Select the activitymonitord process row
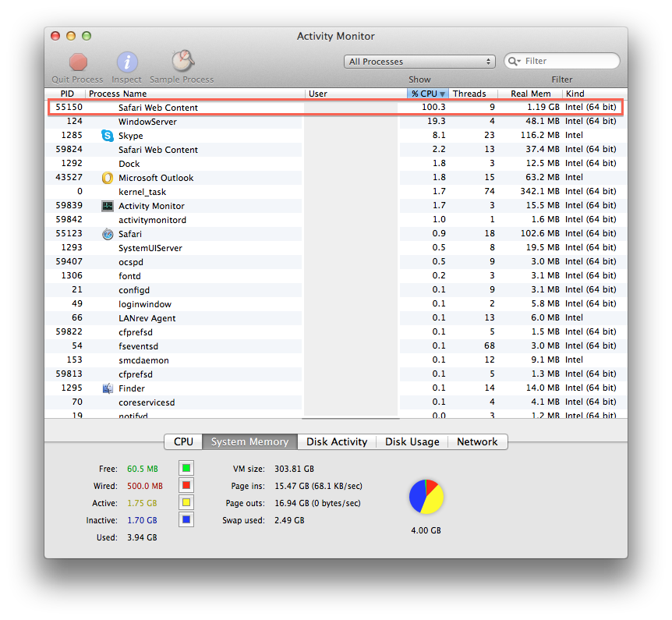Viewport: 672px width, 620px height. pyautogui.click(x=335, y=219)
